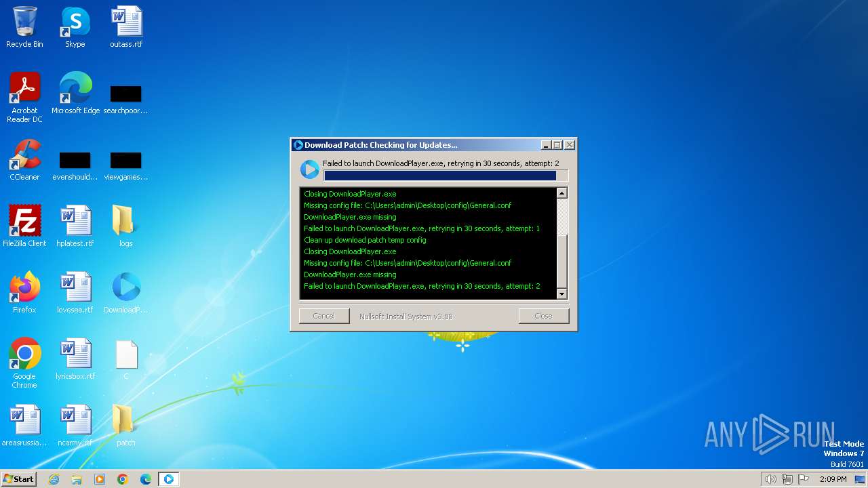Open the patch folder icon
Screen dimensions: 868x488
[x=126, y=426]
